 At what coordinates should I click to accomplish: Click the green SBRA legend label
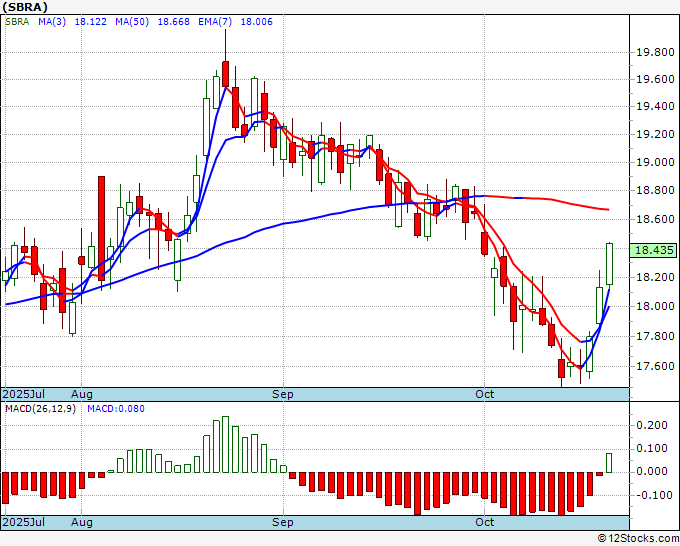point(17,22)
